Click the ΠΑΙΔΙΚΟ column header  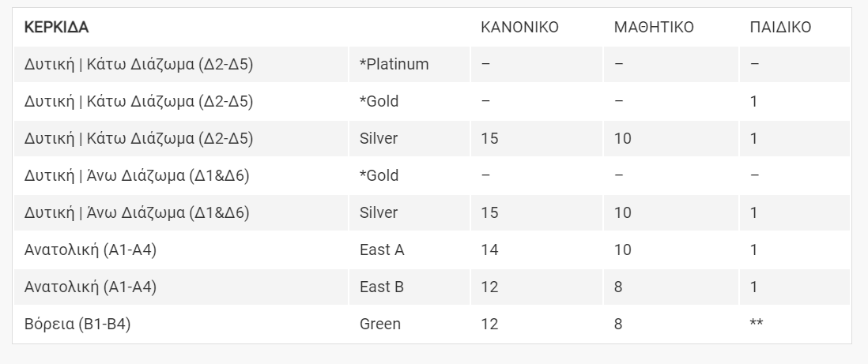(x=780, y=28)
